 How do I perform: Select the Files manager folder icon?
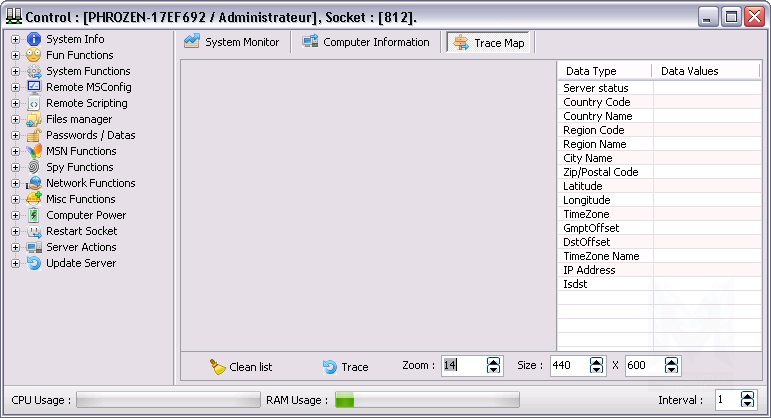tap(34, 119)
